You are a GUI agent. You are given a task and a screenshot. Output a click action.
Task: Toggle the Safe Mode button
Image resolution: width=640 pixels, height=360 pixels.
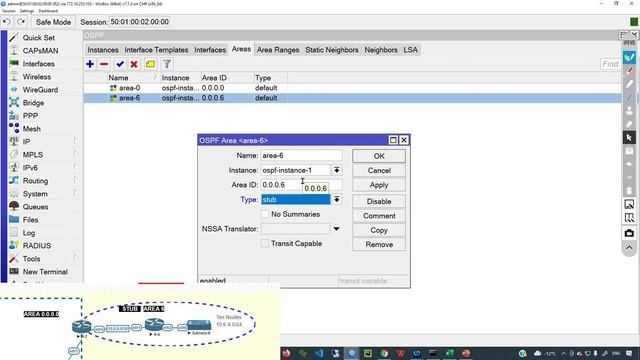coord(53,22)
